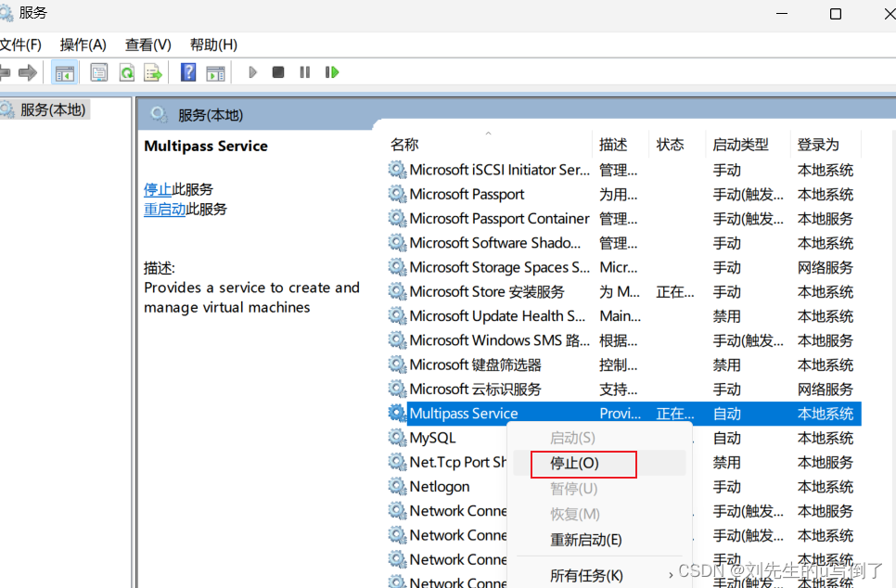Viewport: 896px width, 588px height.
Task: Open the 操作(A) menu
Action: (x=83, y=44)
